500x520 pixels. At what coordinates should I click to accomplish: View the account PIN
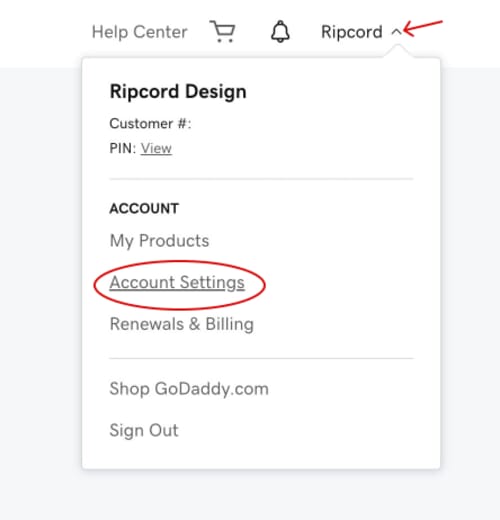(156, 148)
